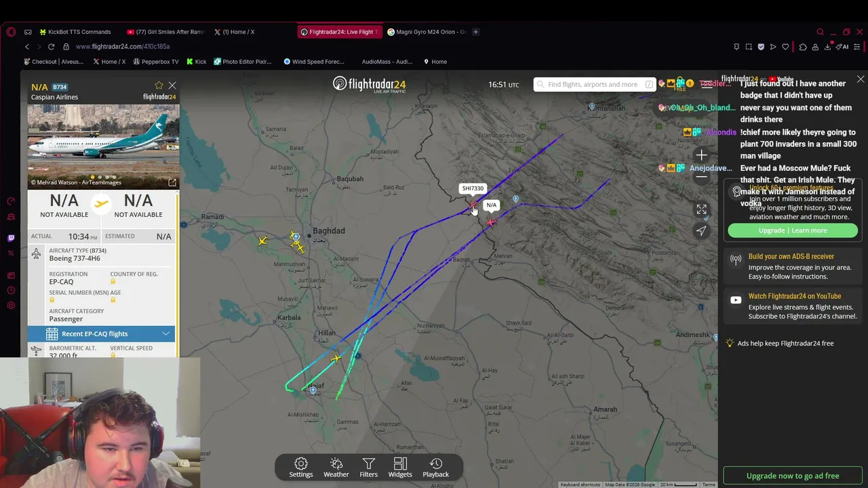Open sidebar history clock icon
The height and width of the screenshot is (488, 868).
[11, 290]
